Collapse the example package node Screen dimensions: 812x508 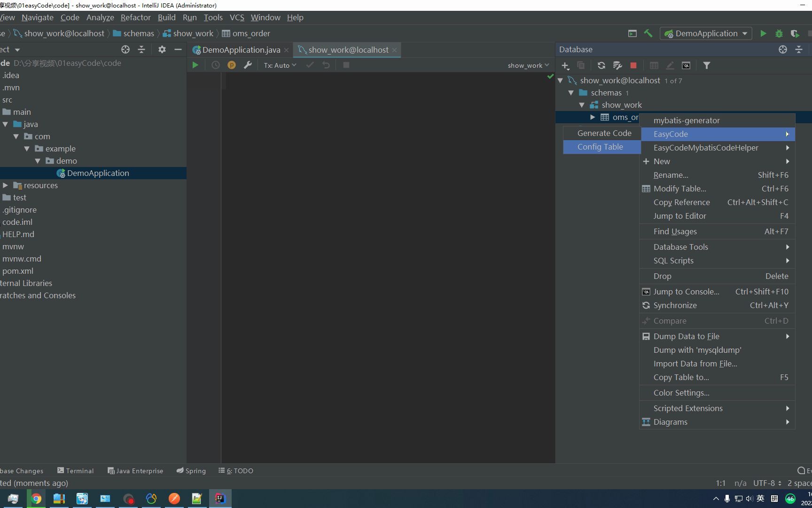coord(27,149)
